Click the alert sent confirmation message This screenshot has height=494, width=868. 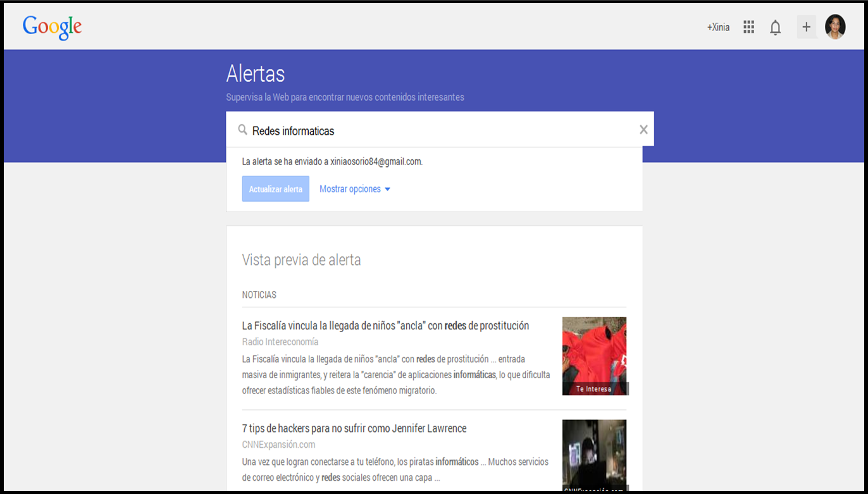(332, 162)
